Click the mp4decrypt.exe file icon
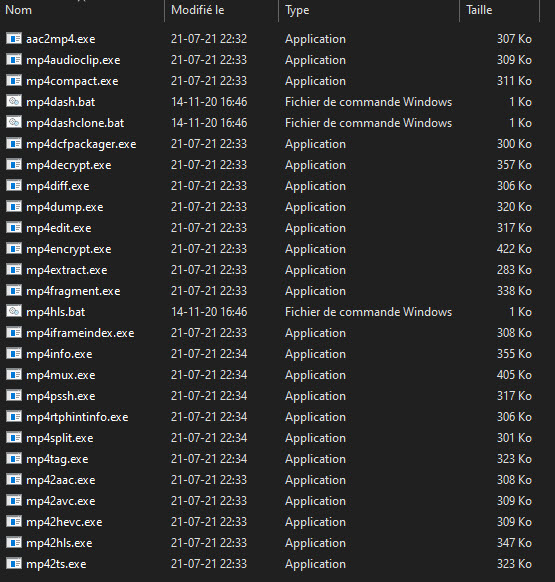This screenshot has width=555, height=582. [x=14, y=164]
